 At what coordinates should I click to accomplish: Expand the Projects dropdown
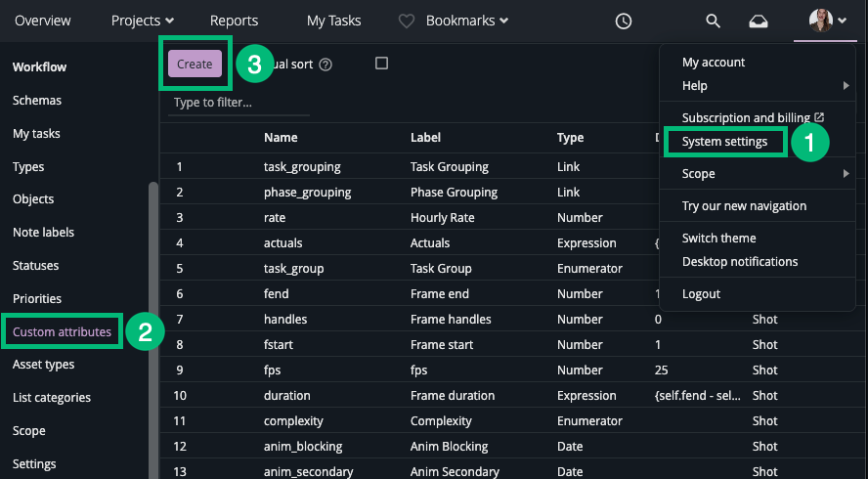click(x=143, y=21)
